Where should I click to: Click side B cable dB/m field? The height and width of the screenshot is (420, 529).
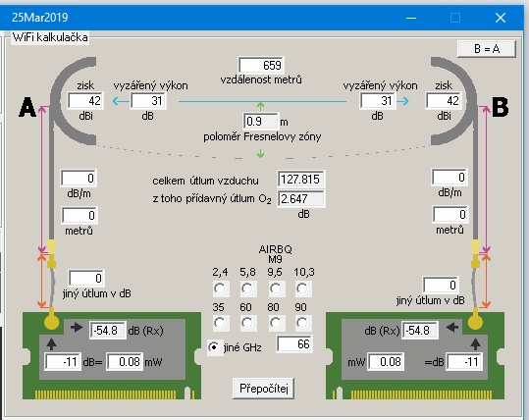coord(450,178)
